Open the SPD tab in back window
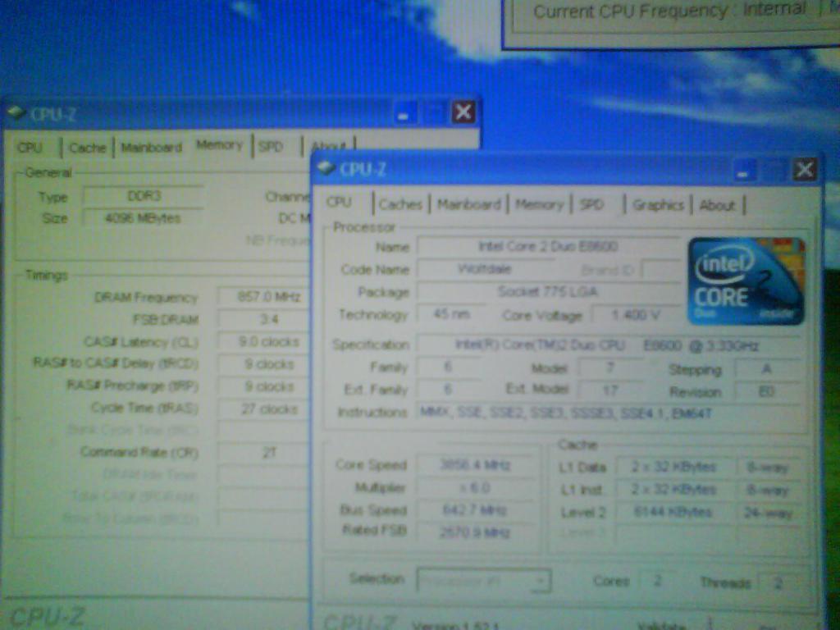The image size is (840, 630). (x=271, y=146)
